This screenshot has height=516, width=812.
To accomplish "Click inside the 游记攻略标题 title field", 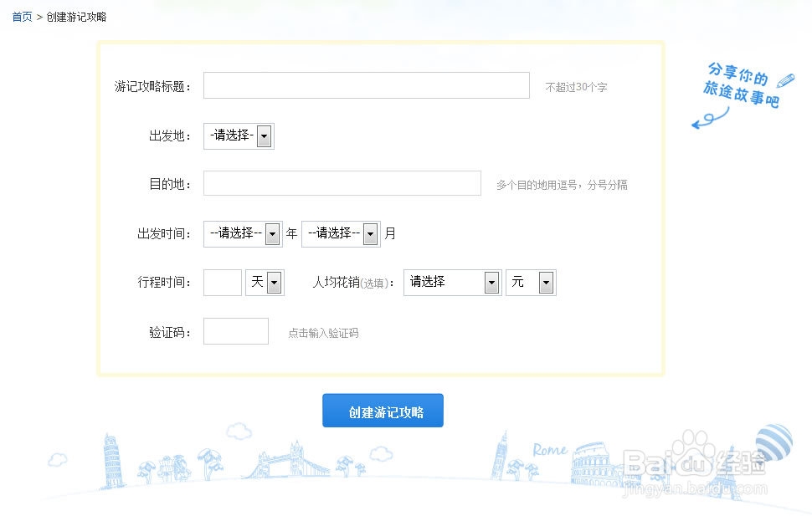I will click(366, 84).
